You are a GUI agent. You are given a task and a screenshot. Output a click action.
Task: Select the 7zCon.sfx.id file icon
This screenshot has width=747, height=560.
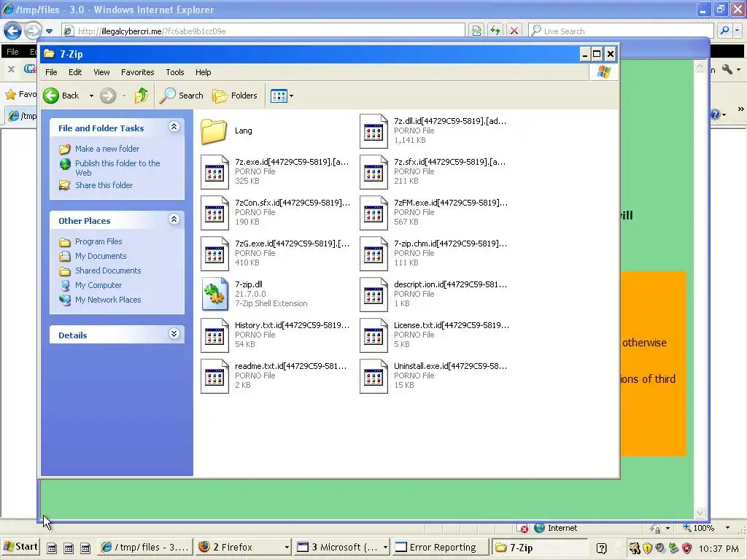point(214,213)
